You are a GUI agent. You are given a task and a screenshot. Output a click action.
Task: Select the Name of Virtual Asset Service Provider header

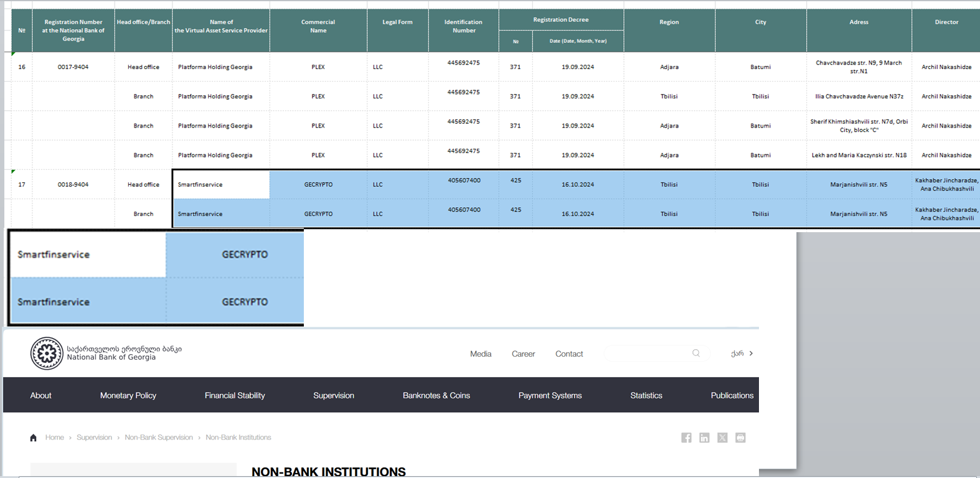click(221, 30)
